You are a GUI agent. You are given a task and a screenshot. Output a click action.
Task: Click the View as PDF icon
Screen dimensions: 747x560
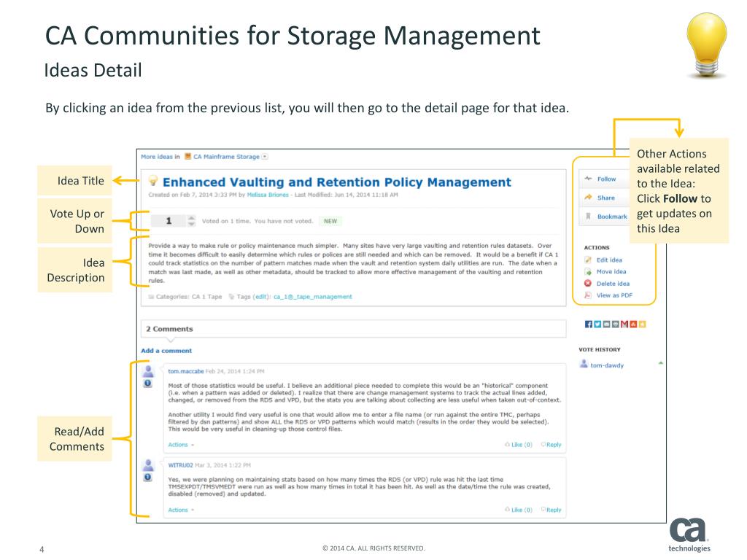coord(588,295)
